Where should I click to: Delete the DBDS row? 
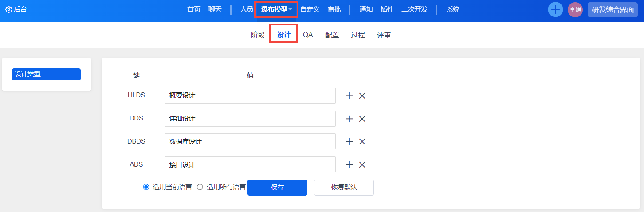[362, 141]
